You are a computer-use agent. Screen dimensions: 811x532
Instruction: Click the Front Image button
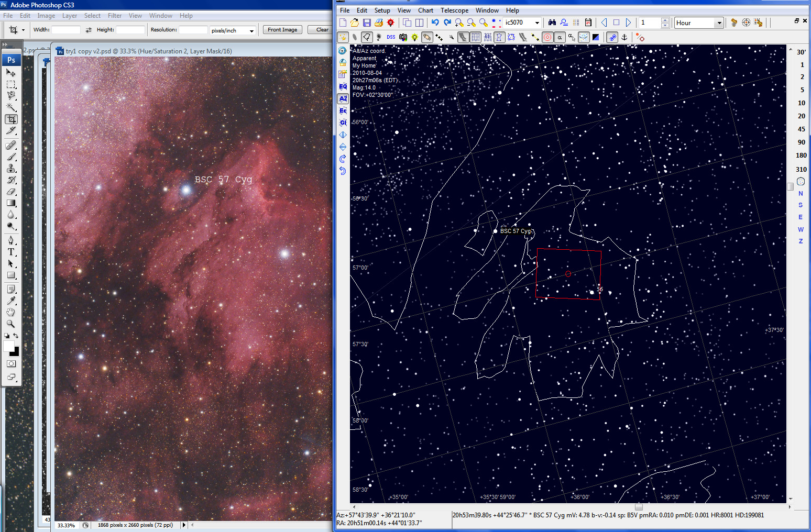point(282,30)
